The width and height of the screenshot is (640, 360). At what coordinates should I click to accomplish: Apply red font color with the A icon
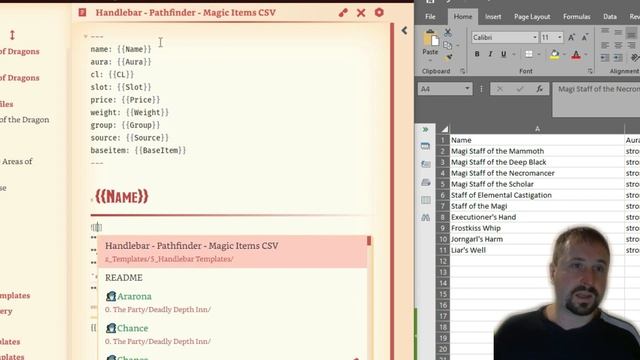pyautogui.click(x=576, y=54)
